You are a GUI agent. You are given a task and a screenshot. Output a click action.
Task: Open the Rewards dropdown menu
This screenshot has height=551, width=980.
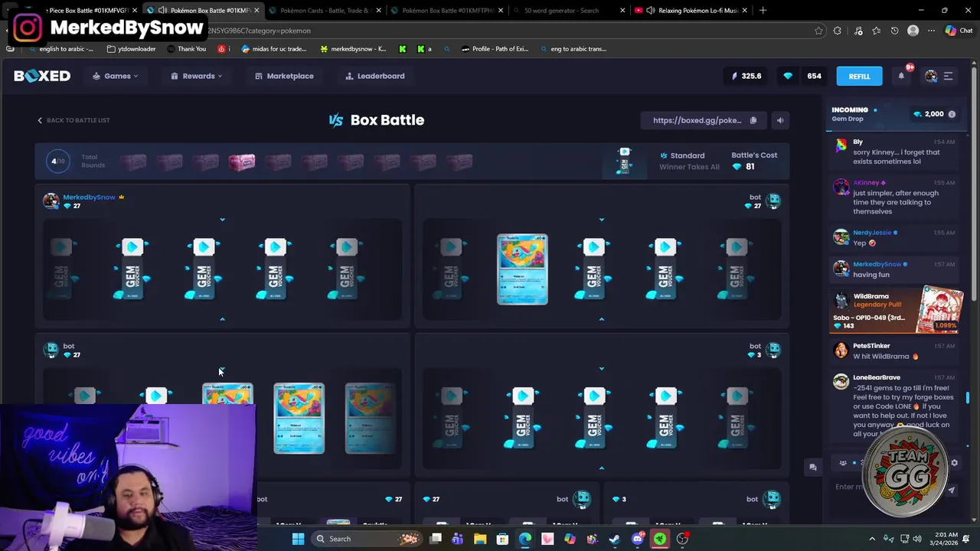[x=197, y=76]
